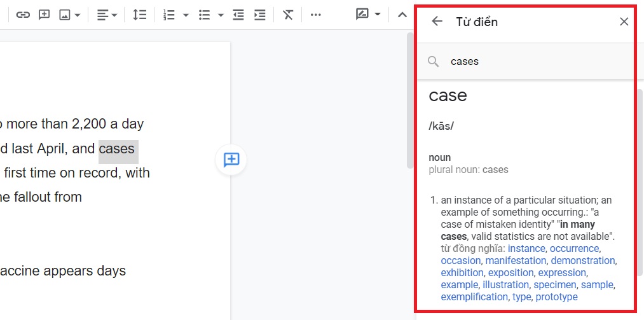Open the synonym link prototype

click(x=556, y=296)
